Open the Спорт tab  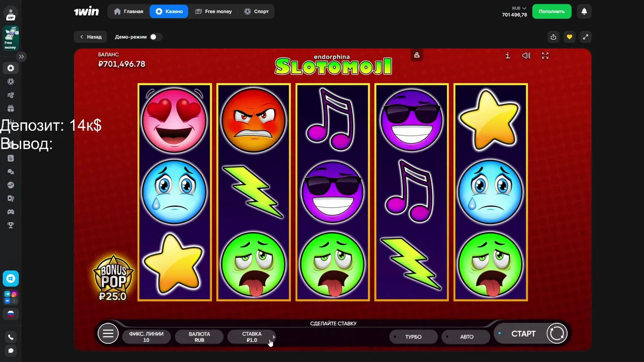(x=256, y=11)
